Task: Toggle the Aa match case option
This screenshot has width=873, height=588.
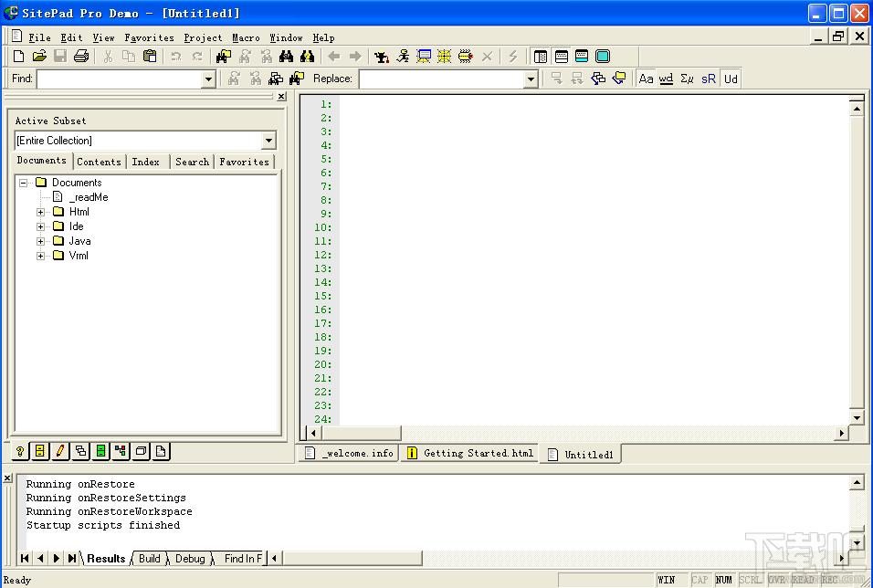Action: pos(646,79)
